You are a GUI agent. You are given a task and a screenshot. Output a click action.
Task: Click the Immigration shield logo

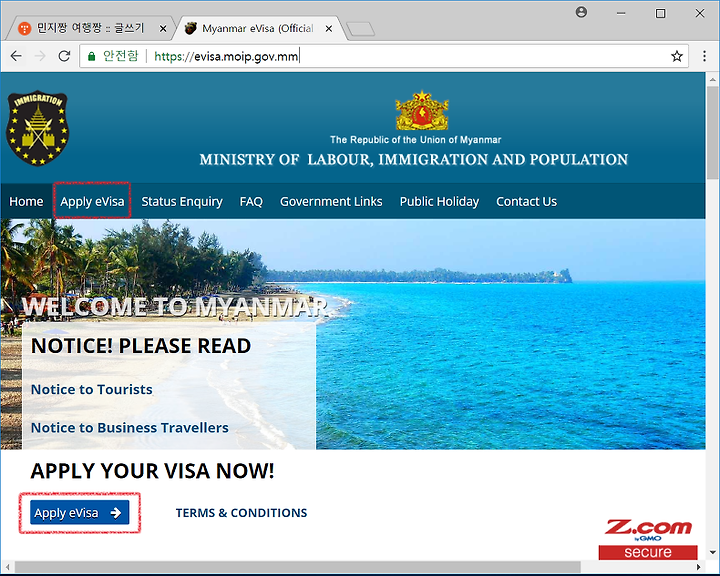tap(38, 128)
